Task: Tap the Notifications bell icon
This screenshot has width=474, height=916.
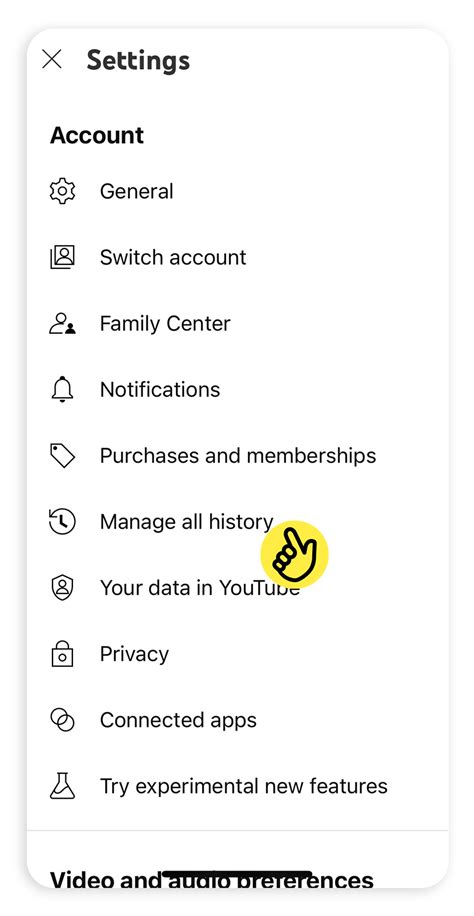Action: point(62,390)
